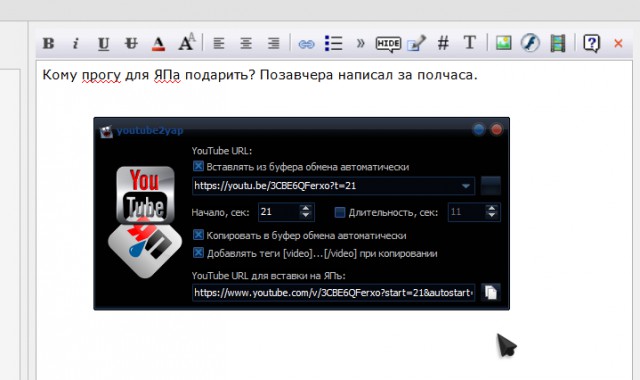Open the red font color tool

click(x=158, y=43)
